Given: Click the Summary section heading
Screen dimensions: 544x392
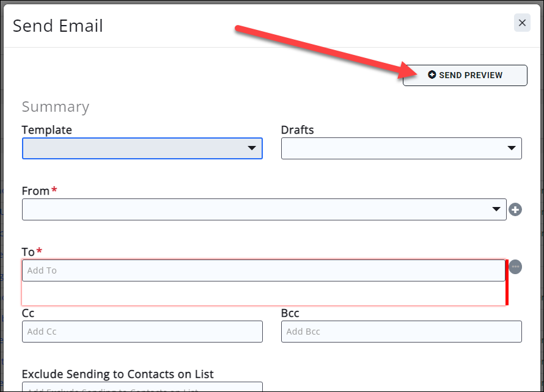Looking at the screenshot, I should (55, 107).
